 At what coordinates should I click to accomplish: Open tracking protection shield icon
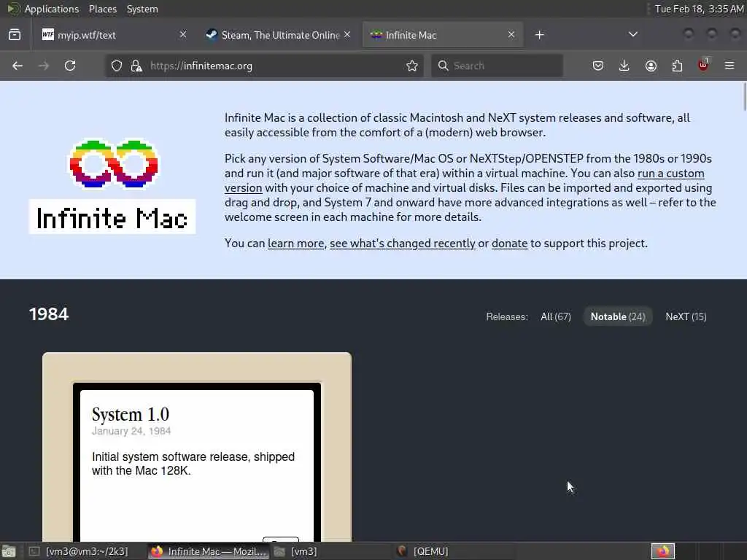(x=117, y=66)
